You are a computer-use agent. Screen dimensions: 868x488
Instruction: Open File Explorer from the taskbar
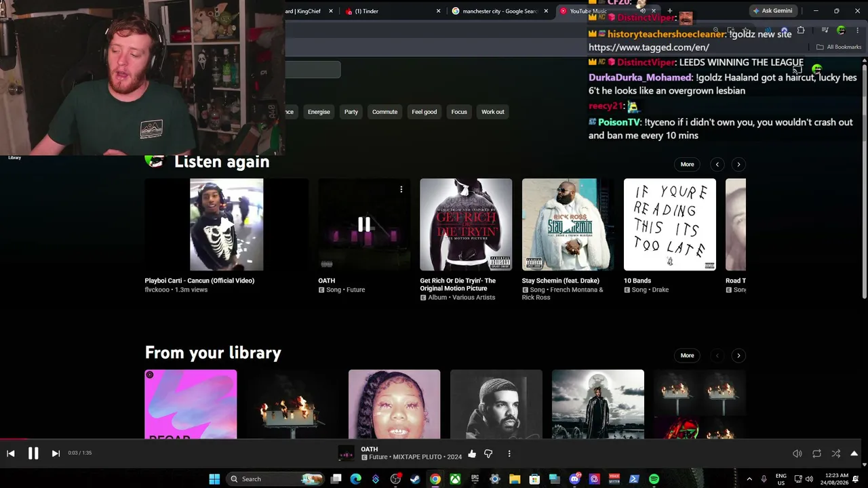pos(515,479)
